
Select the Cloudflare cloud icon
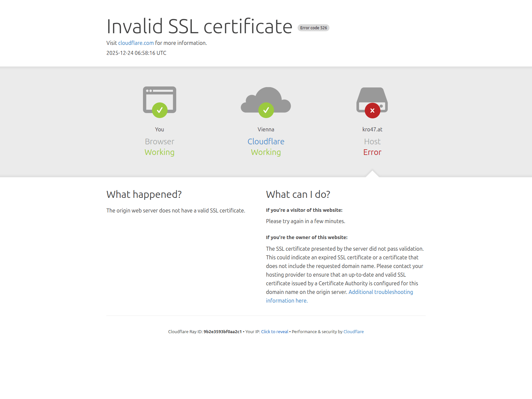[266, 100]
